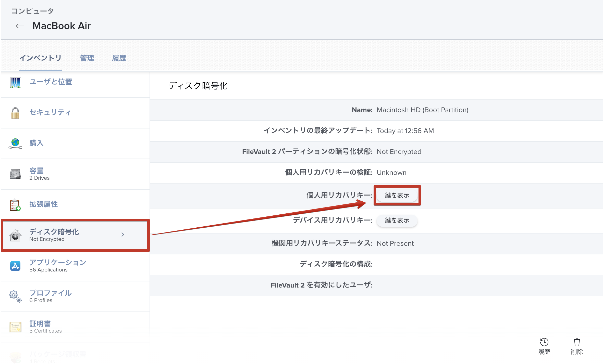Image resolution: width=603 pixels, height=364 pixels.
Task: Open the プロファイル sidebar link
Action: click(x=51, y=293)
